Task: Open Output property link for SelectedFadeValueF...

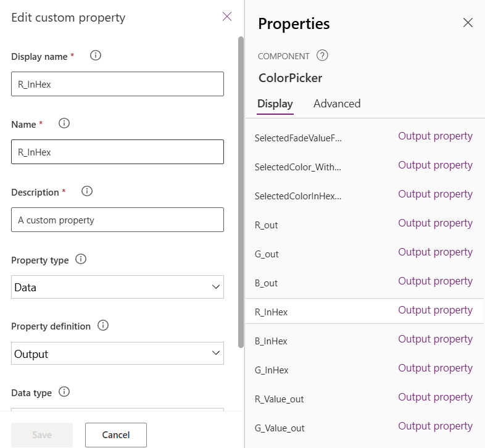Action: [x=435, y=136]
